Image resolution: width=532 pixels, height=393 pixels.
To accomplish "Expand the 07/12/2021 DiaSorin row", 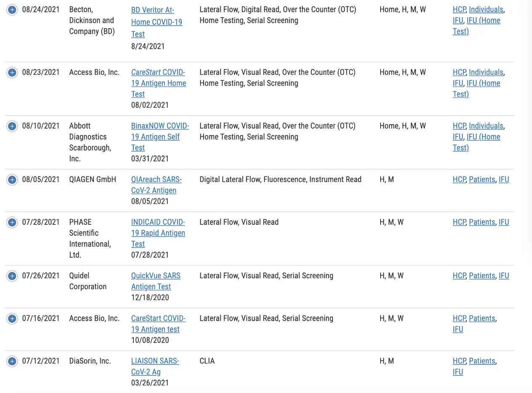I will pos(12,361).
